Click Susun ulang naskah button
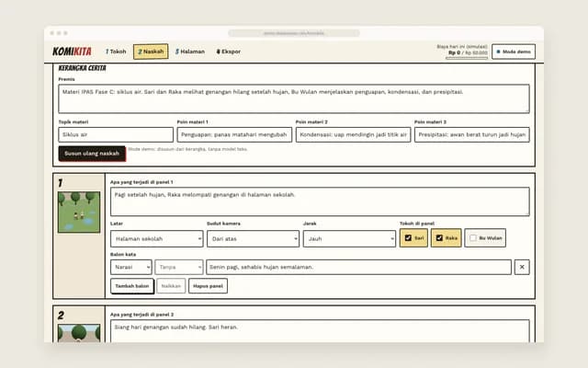588x368 pixels. click(x=92, y=154)
